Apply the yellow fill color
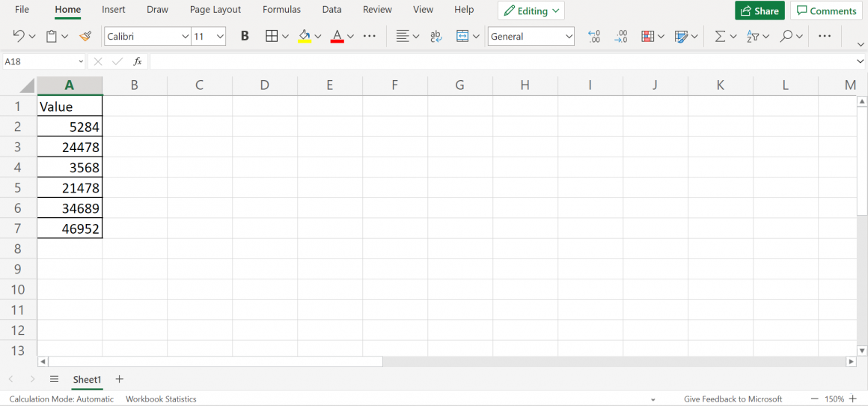The height and width of the screenshot is (406, 868). (305, 36)
